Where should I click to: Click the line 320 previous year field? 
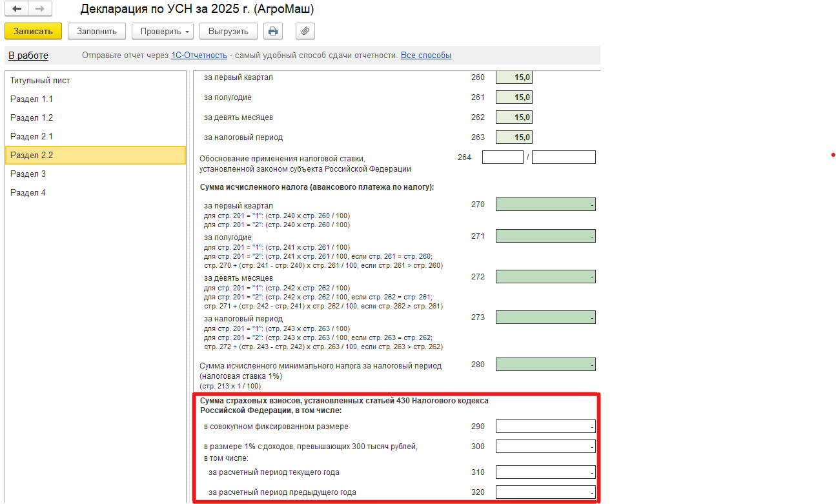click(x=545, y=492)
